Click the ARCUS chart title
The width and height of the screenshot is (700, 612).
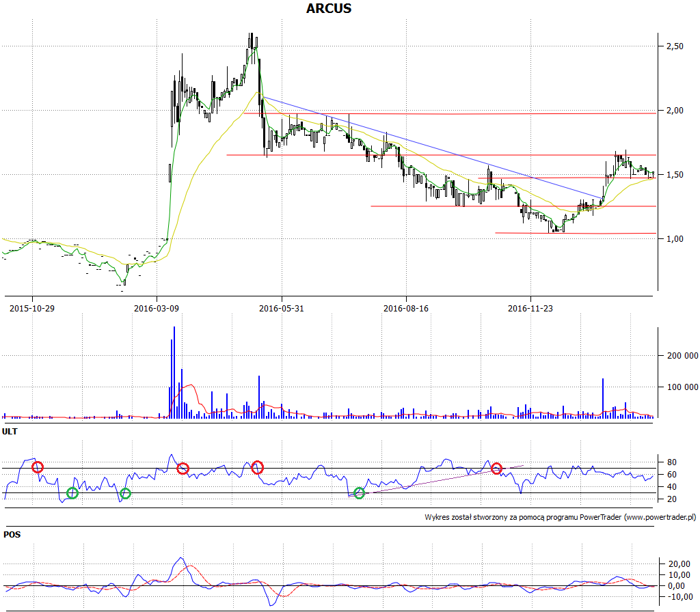coord(329,8)
